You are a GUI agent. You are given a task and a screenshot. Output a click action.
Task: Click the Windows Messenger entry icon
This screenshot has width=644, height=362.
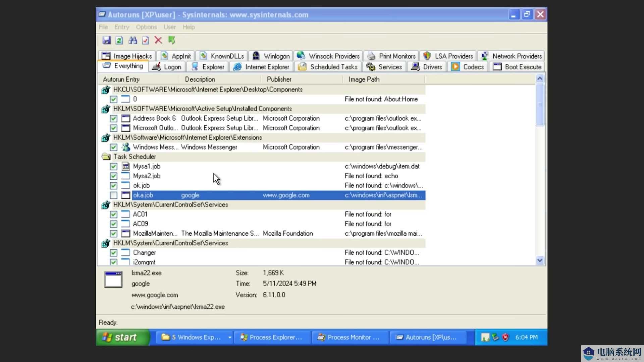click(125, 147)
